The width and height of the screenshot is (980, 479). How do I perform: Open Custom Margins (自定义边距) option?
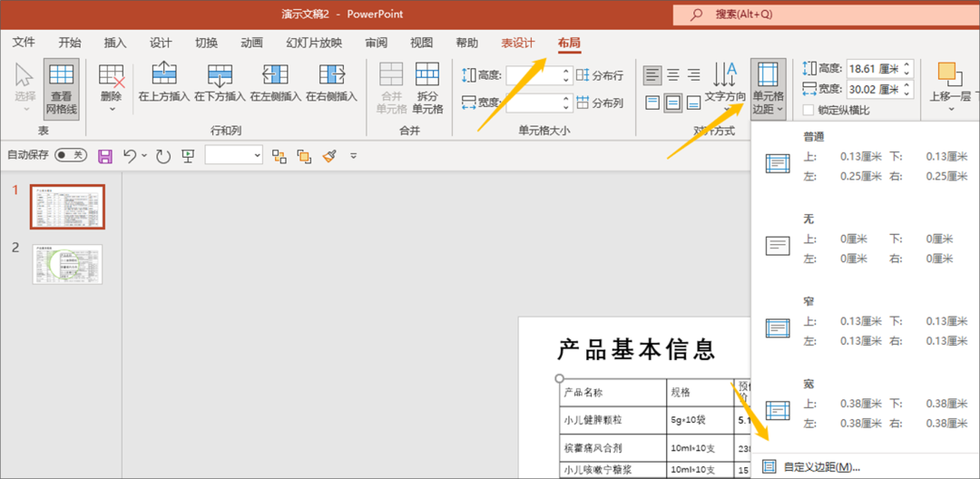click(866, 466)
